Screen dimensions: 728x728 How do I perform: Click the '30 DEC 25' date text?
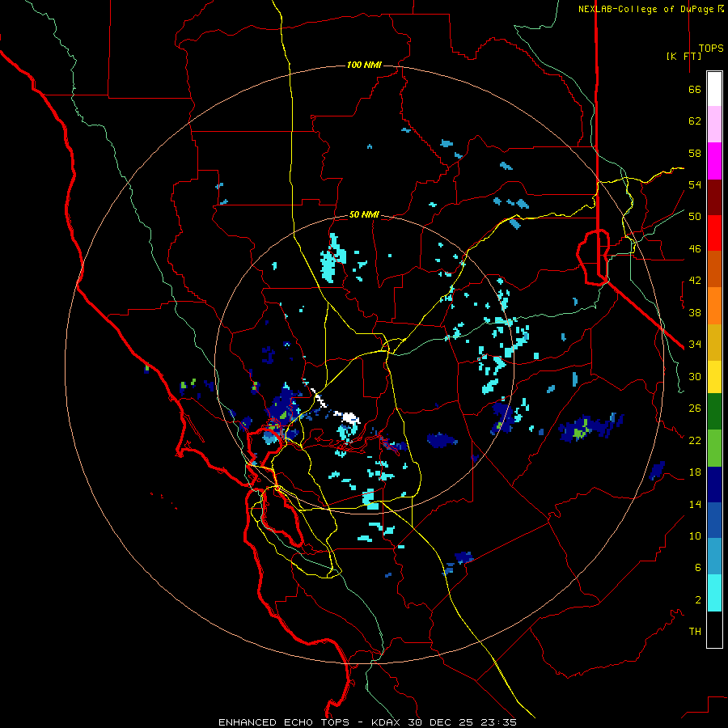click(x=440, y=722)
